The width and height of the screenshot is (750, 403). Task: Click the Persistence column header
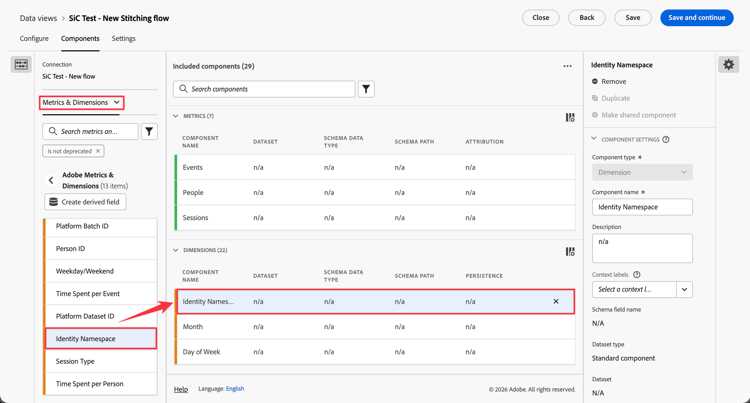click(484, 276)
